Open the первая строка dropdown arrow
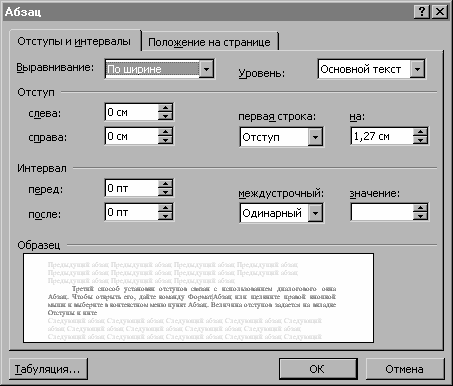Screen dimensions: 453x386 [x=315, y=137]
